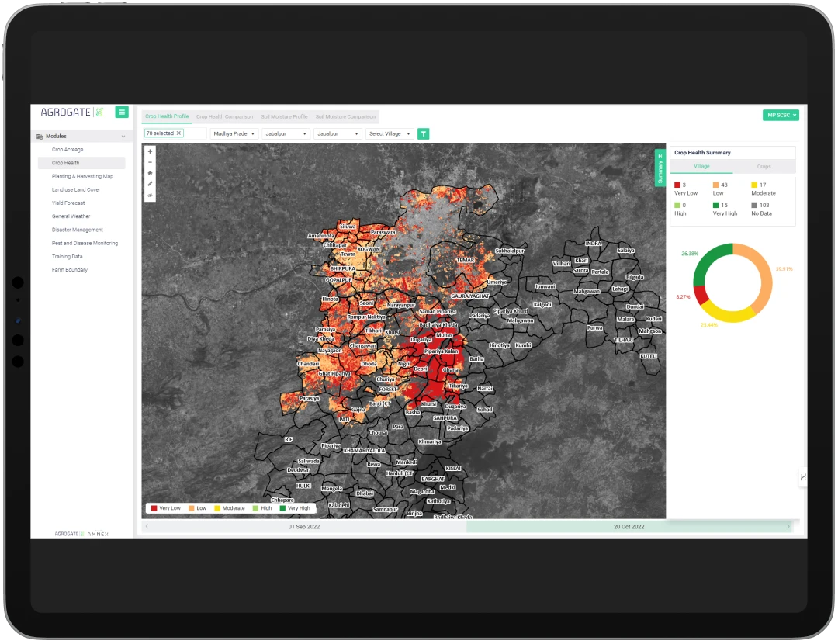Click the Very High green summary swatch
838x644 pixels.
tap(715, 205)
